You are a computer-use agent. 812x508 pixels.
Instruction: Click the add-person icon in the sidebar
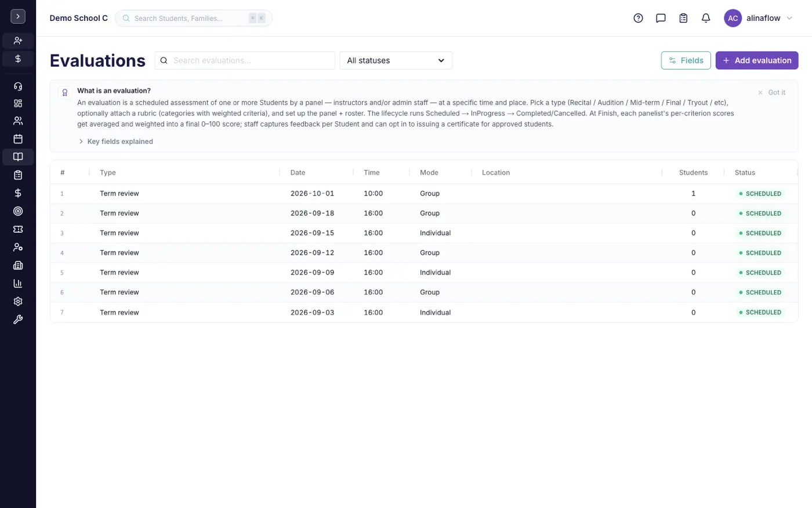click(18, 41)
